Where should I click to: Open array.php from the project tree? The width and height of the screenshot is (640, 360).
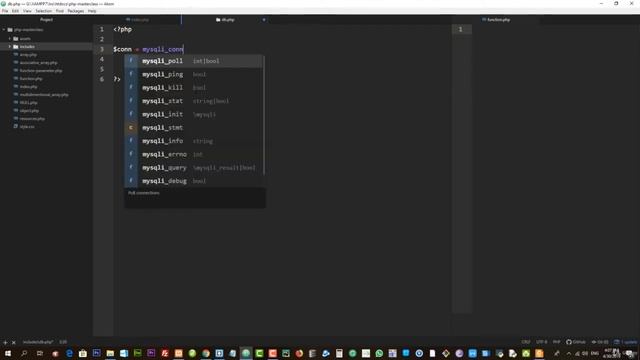[x=28, y=55]
